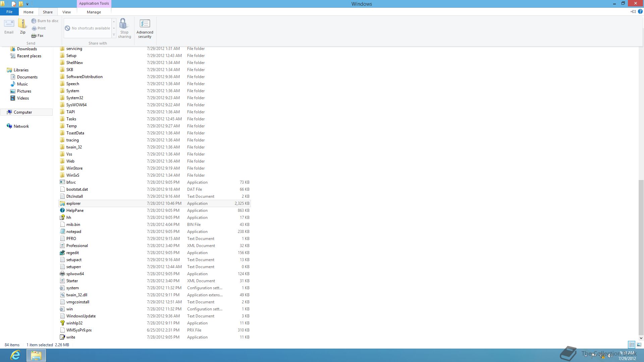Show hidden tray icons with the arrow
The image size is (644, 362).
click(586, 356)
